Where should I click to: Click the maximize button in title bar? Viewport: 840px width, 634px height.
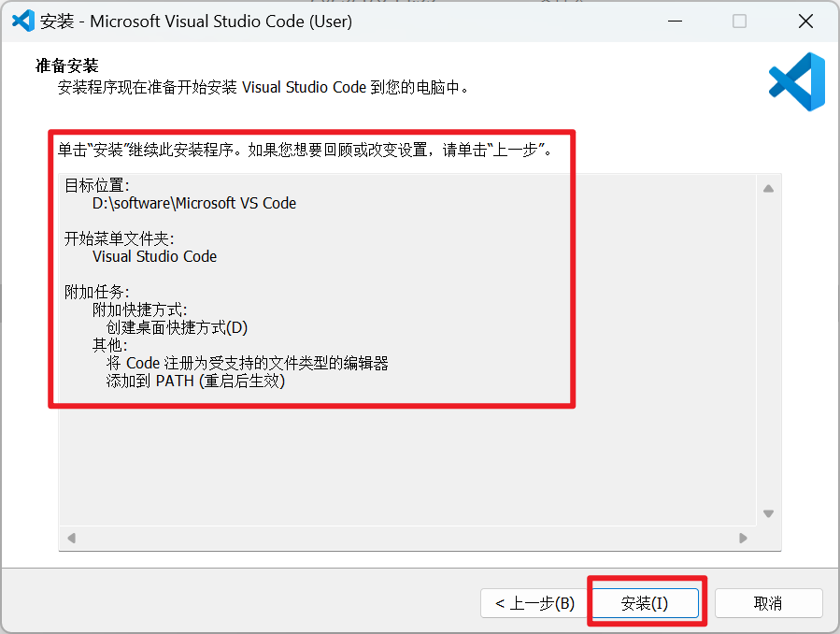pos(739,22)
